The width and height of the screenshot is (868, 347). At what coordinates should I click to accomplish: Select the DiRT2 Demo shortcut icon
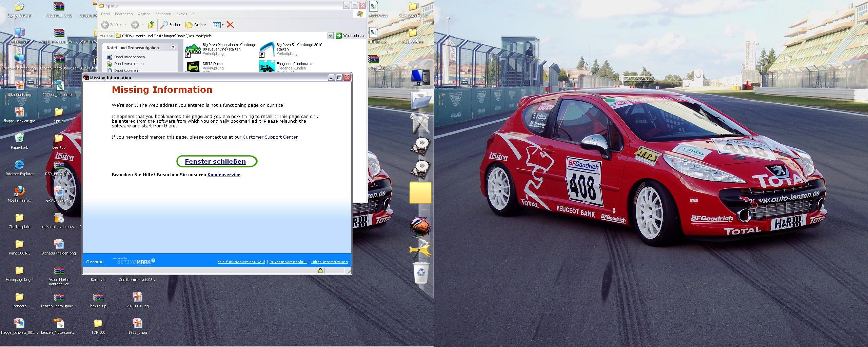point(193,66)
